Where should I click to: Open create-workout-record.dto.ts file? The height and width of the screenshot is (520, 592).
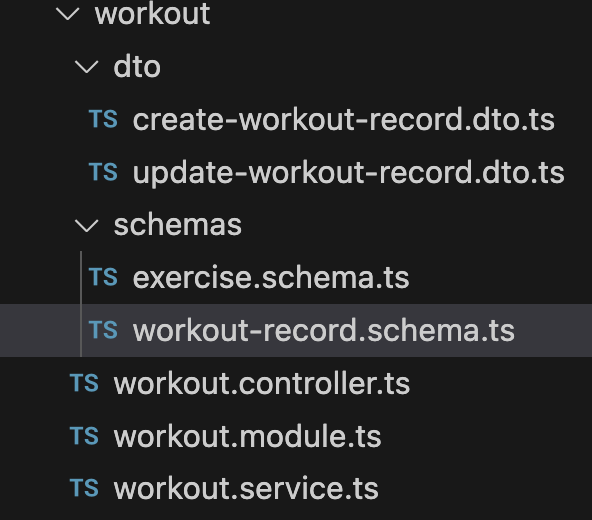coord(344,120)
